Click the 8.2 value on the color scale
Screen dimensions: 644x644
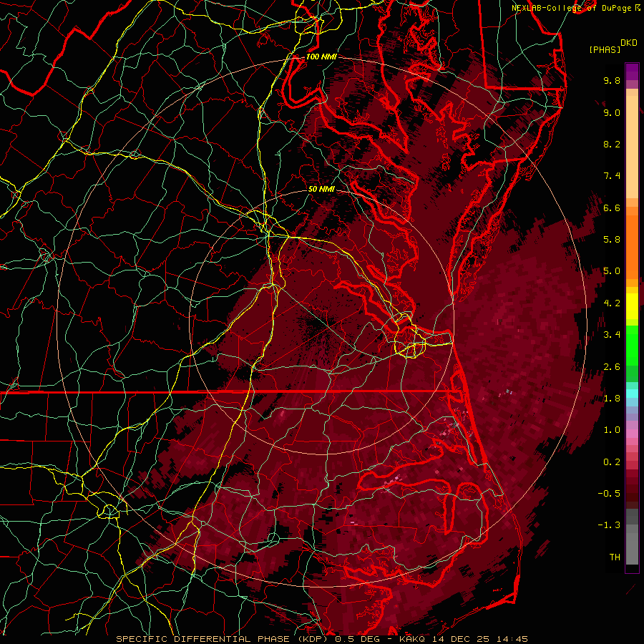[x=612, y=144]
